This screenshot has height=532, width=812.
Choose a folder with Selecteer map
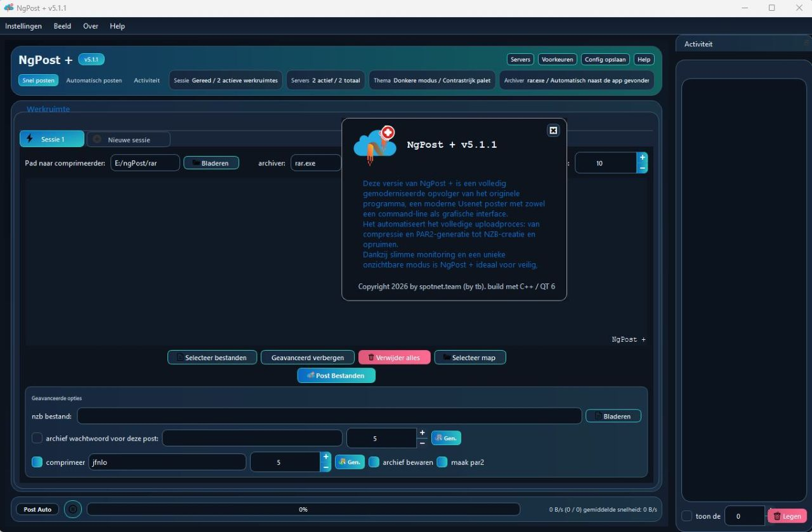(469, 358)
